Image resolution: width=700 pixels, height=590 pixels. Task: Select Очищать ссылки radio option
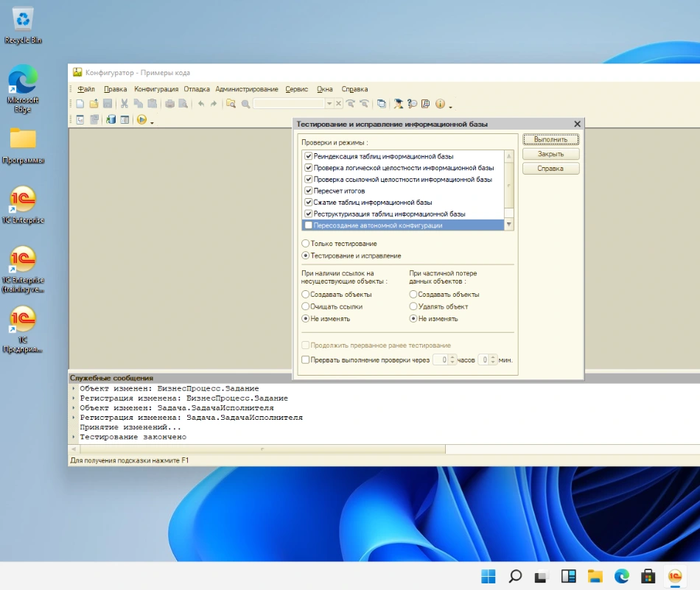pos(306,306)
